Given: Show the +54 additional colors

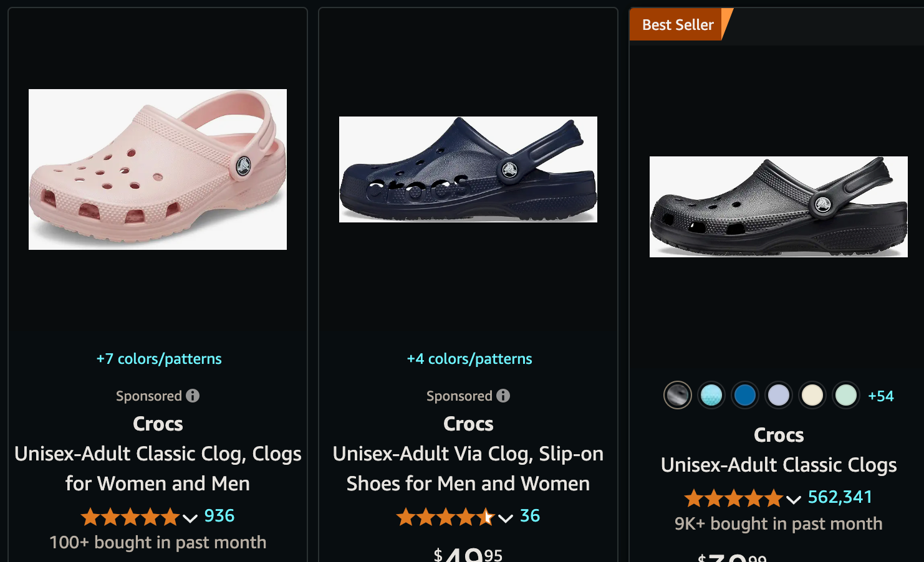Looking at the screenshot, I should click(880, 395).
